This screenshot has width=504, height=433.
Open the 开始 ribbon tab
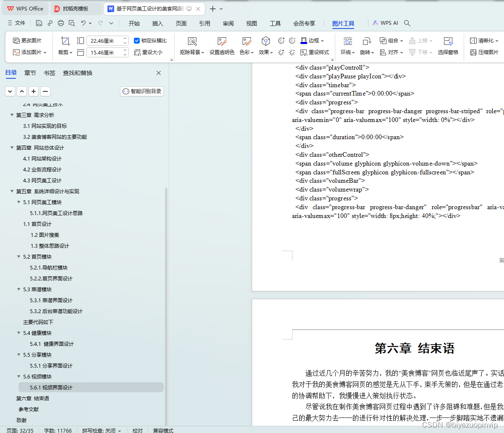tap(134, 23)
